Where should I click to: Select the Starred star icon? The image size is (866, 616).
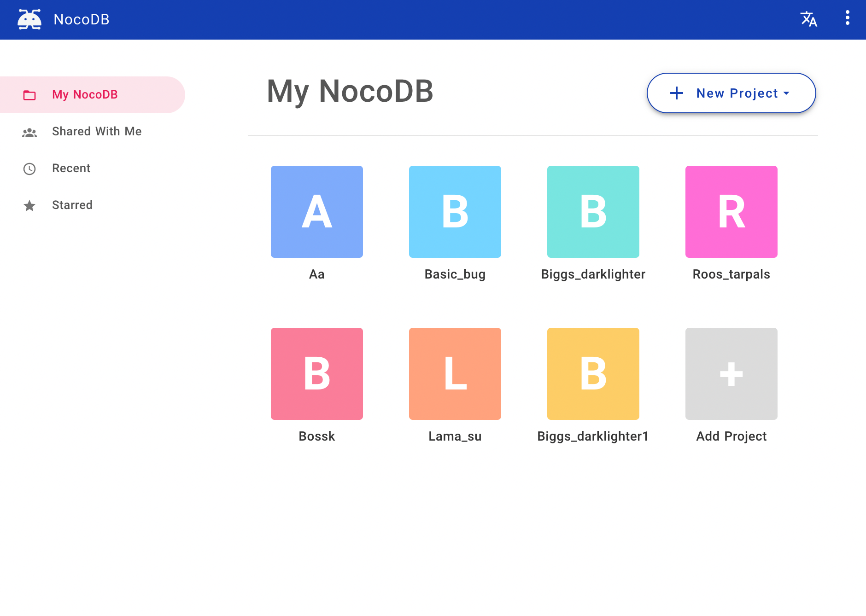pyautogui.click(x=29, y=205)
